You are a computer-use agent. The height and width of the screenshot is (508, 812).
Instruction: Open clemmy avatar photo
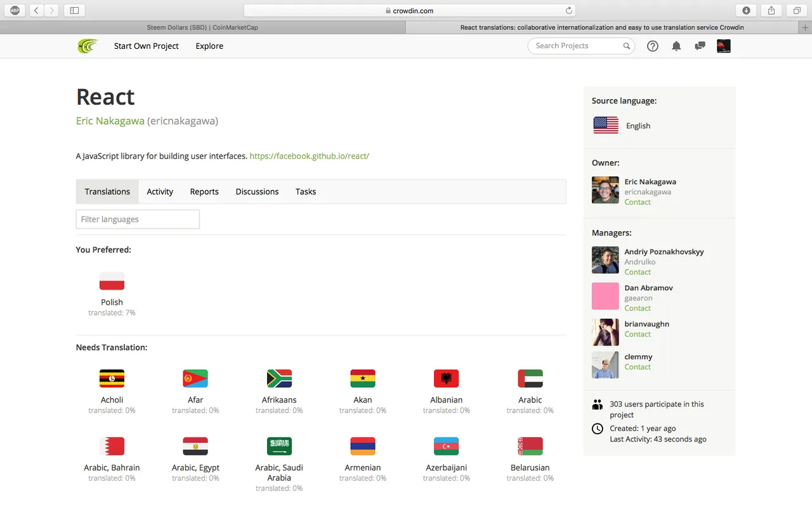605,365
